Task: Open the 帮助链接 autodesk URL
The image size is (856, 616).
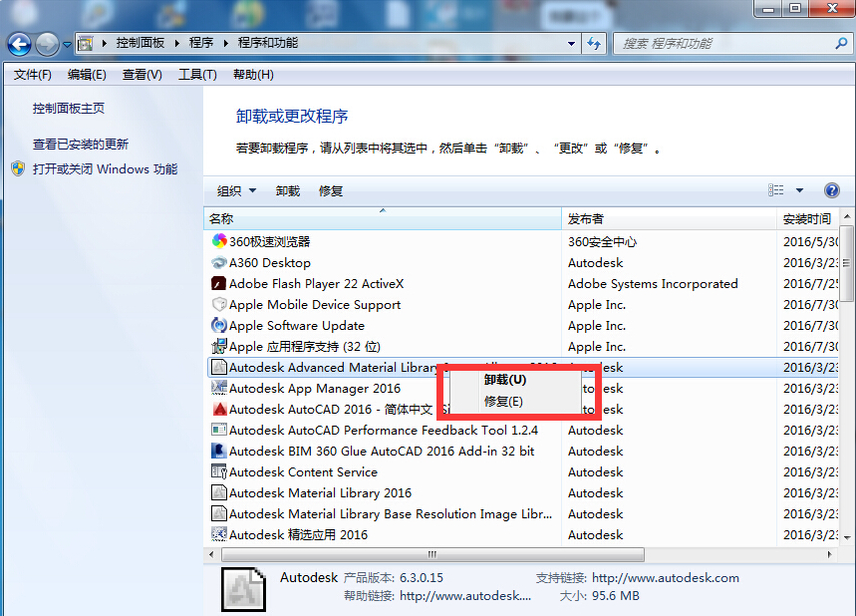Action: click(465, 596)
